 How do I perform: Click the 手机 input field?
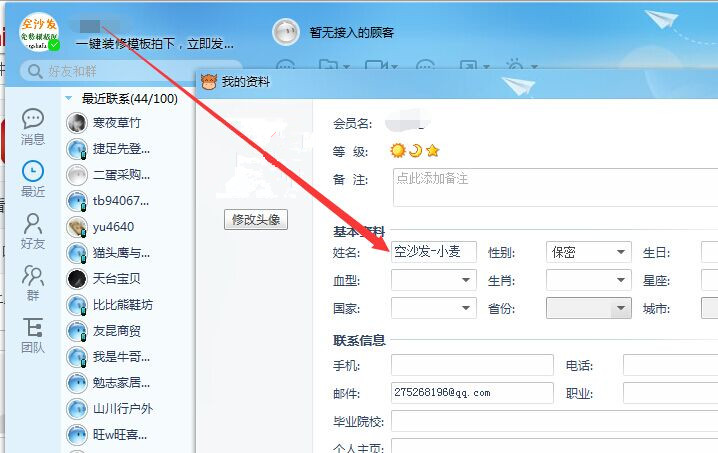pos(472,365)
